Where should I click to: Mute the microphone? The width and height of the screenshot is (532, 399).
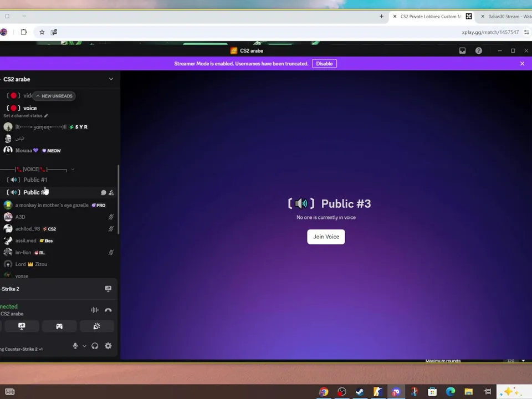coord(75,346)
